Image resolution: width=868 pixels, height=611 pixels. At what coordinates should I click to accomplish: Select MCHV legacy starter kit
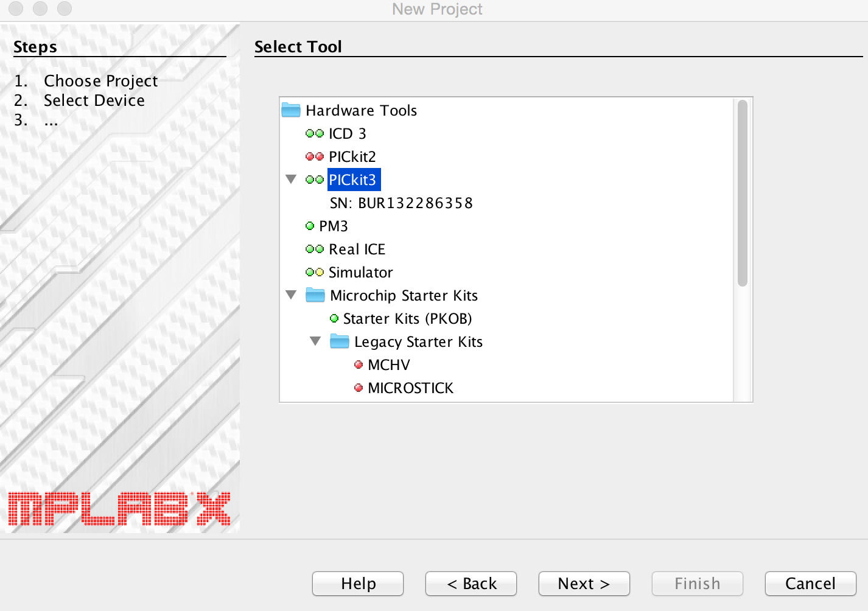point(389,365)
